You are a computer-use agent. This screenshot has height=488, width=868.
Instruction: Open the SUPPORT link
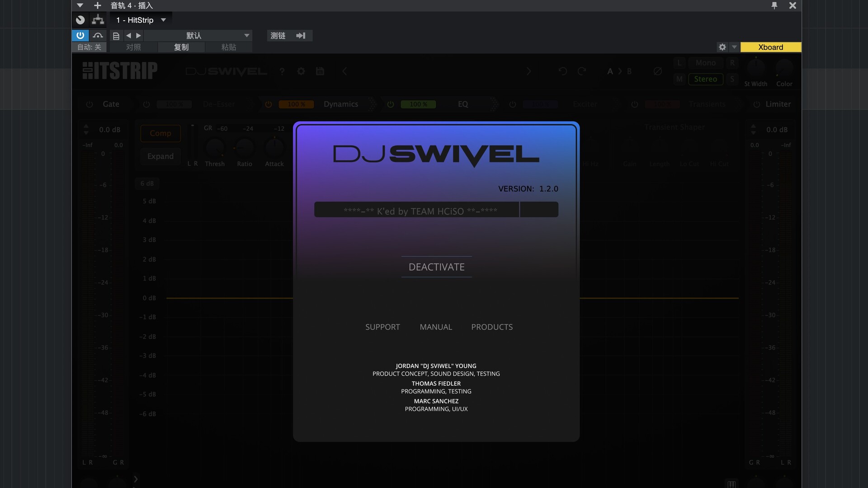tap(382, 327)
